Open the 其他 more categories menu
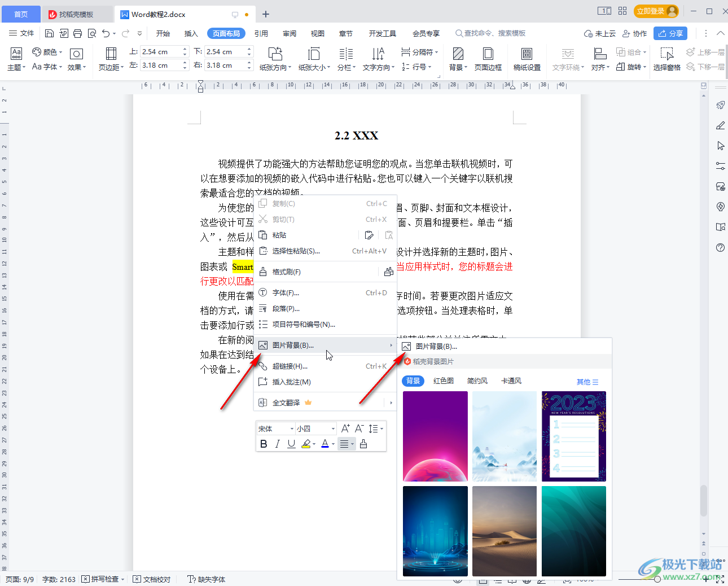The image size is (728, 586). coord(587,382)
